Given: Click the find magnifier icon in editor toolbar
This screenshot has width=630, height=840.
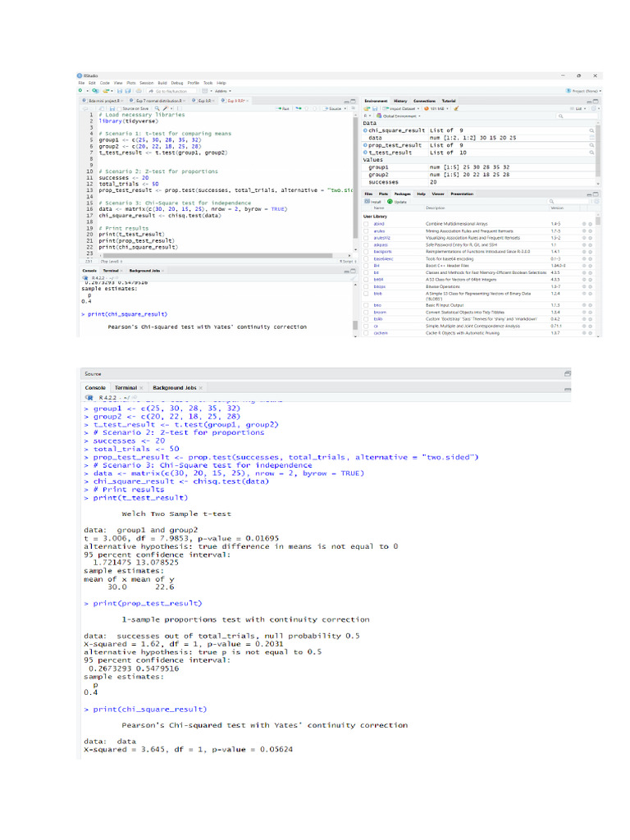Looking at the screenshot, I should pyautogui.click(x=157, y=108).
